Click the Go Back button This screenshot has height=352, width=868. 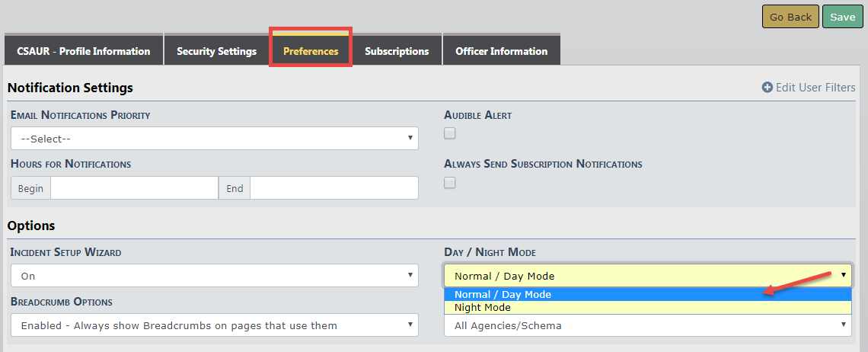(790, 17)
